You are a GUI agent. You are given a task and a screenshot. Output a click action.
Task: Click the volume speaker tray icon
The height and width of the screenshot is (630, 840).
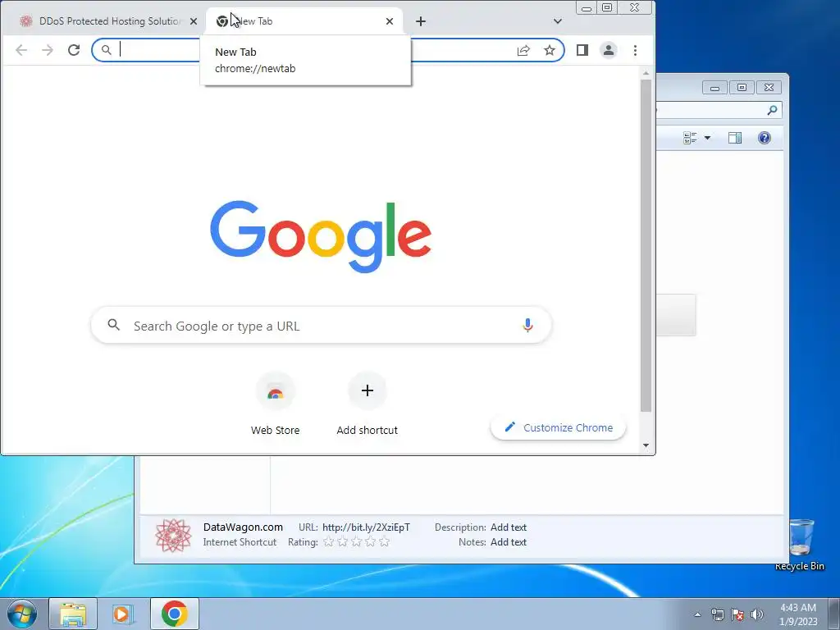pos(757,614)
